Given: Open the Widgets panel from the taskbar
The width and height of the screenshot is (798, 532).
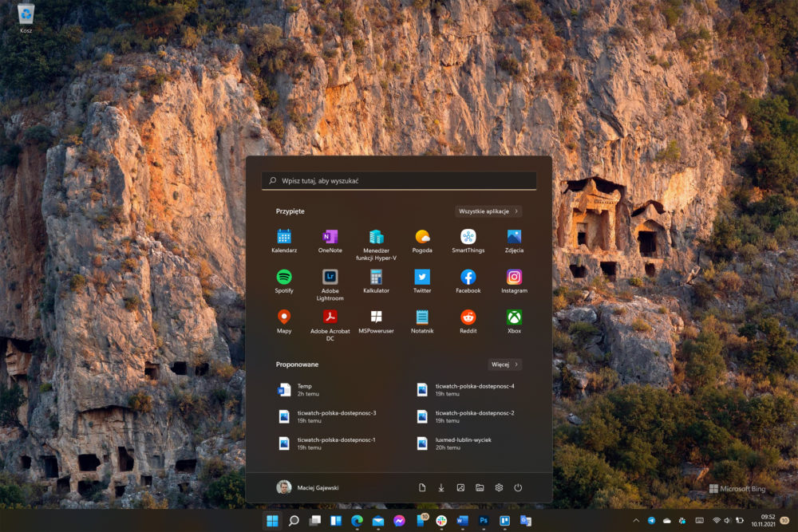Looking at the screenshot, I should tap(336, 521).
